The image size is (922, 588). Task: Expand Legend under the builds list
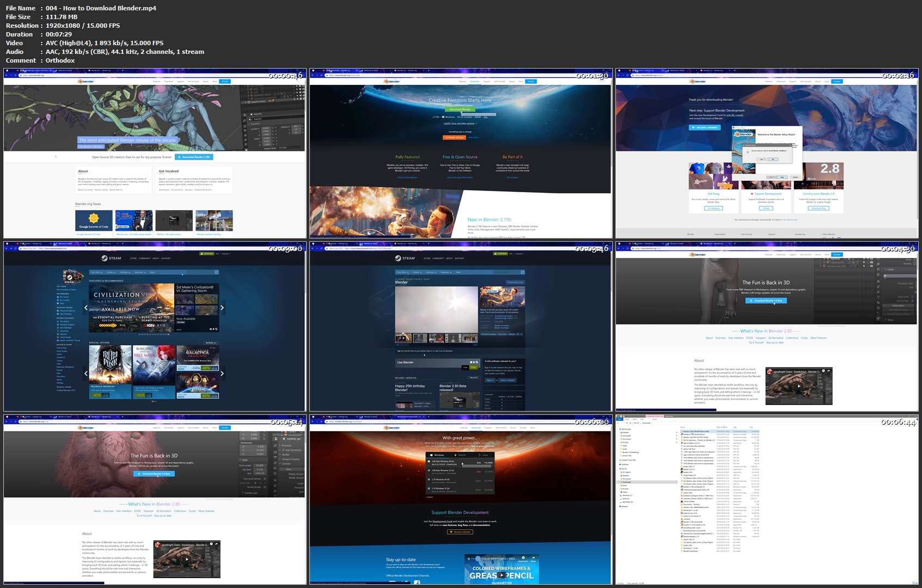430,497
